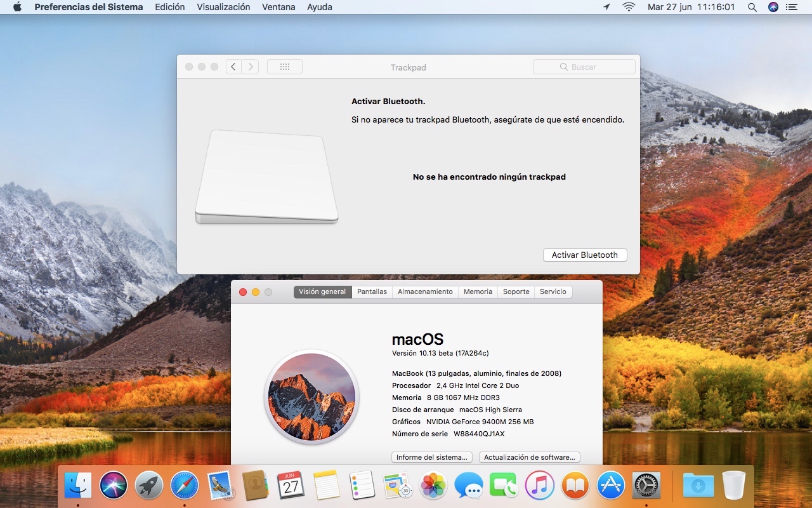
Task: Open Notification Center list icon
Action: (791, 7)
